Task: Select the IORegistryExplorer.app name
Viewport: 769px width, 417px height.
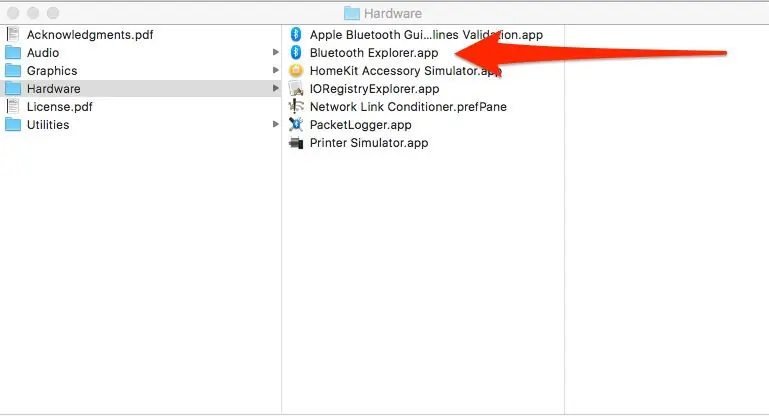Action: click(375, 89)
